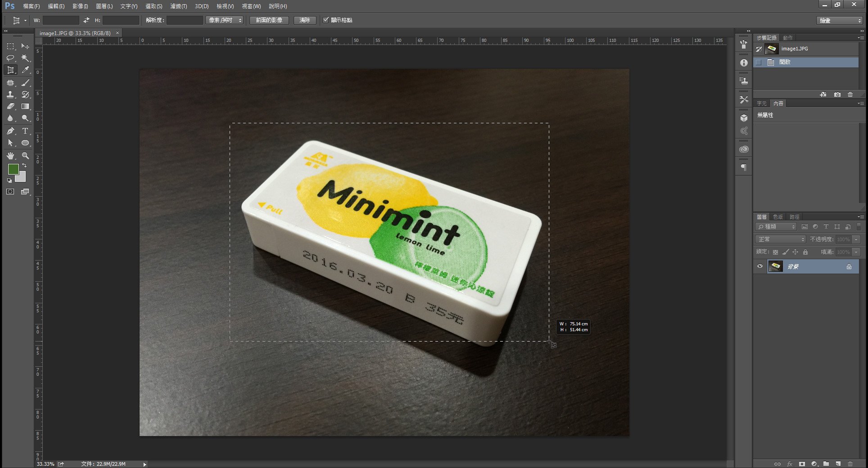Select the Patch healing tool
Viewport: 868px width, 468px height.
point(10,83)
